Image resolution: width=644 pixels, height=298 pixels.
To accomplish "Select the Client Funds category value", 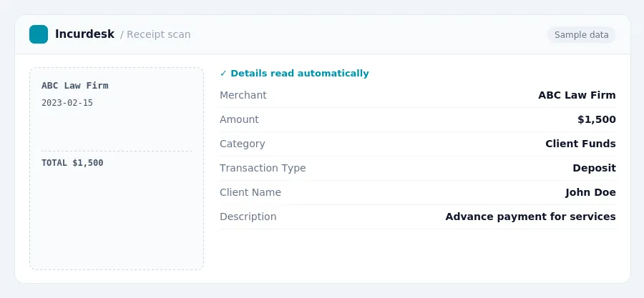I will [x=580, y=144].
